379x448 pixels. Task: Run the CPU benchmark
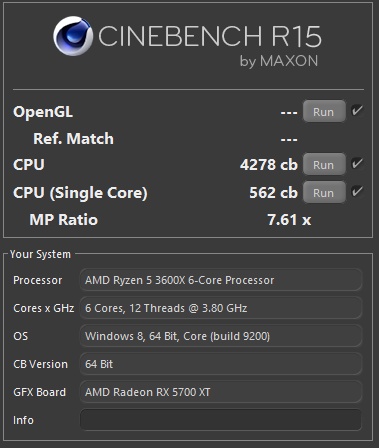324,164
